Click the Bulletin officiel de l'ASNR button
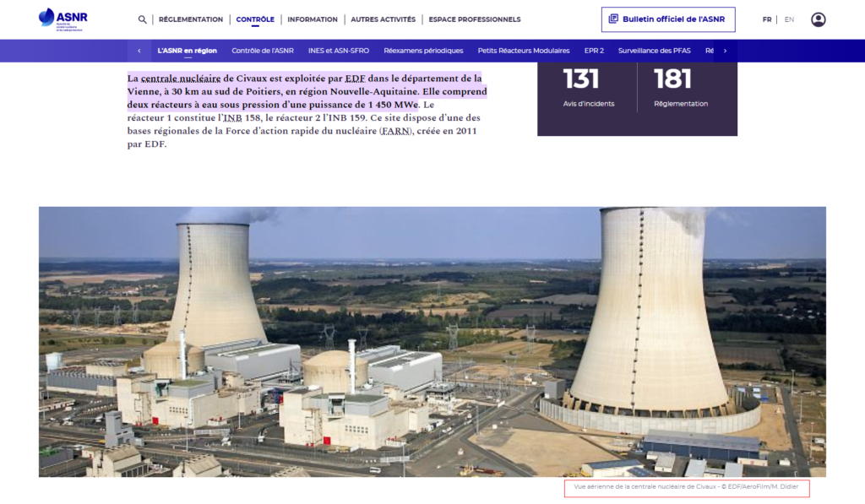865x504 pixels. pyautogui.click(x=667, y=19)
